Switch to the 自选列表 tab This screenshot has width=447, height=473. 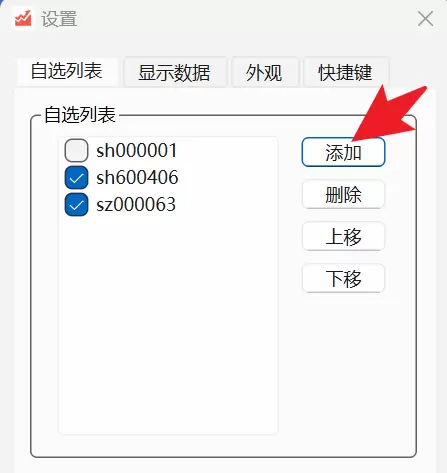[x=67, y=72]
